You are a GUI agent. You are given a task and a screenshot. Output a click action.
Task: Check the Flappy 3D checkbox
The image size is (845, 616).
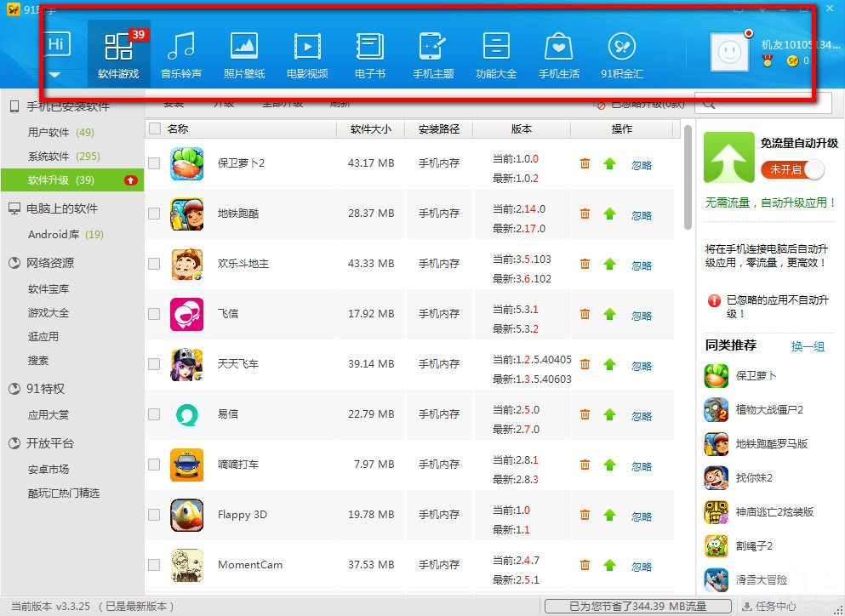click(x=154, y=514)
